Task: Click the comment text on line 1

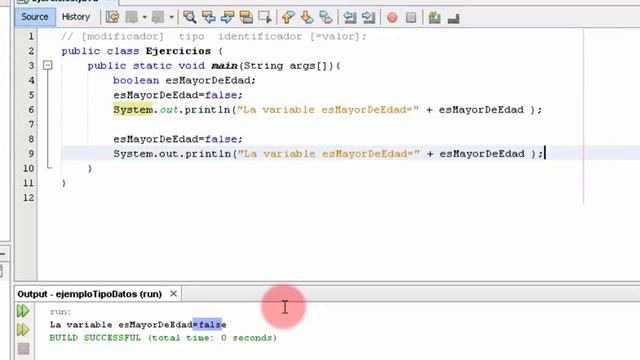Action: [214, 36]
